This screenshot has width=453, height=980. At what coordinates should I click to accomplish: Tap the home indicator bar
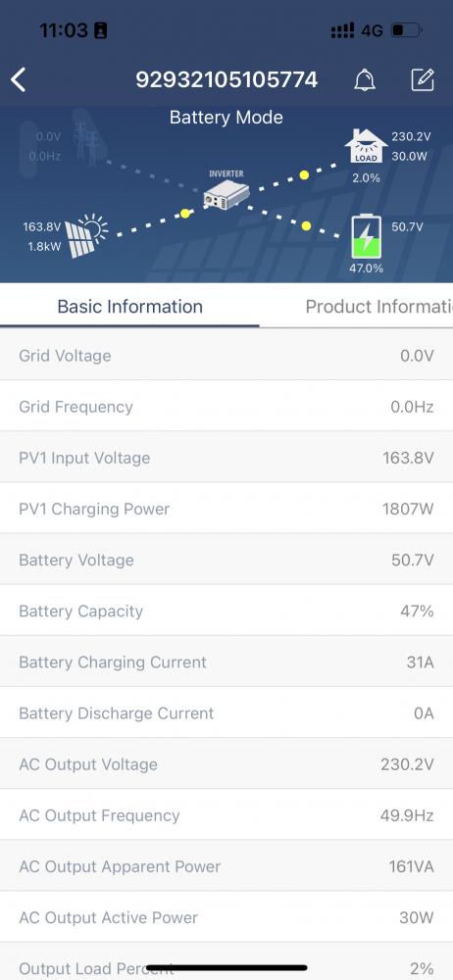click(226, 967)
